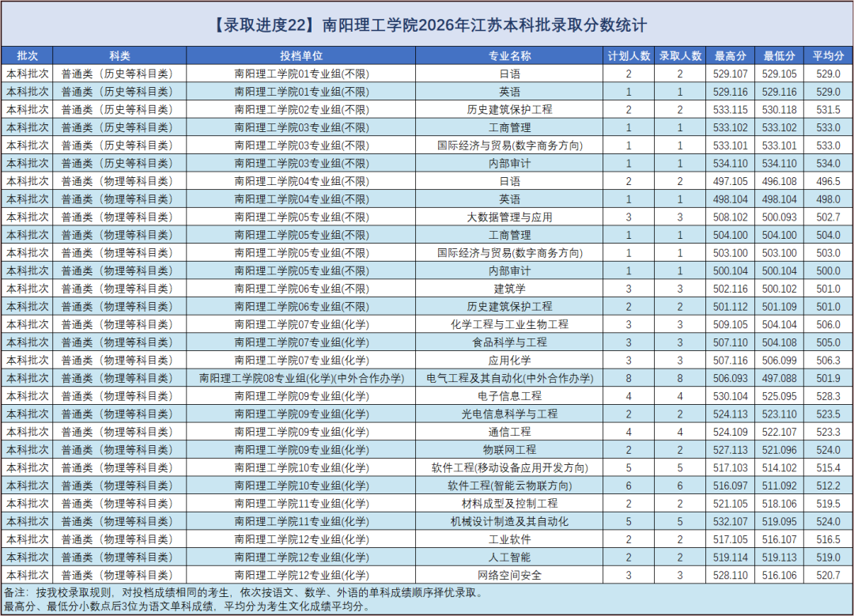
Task: Click the 最高分 column header
Action: (x=731, y=55)
